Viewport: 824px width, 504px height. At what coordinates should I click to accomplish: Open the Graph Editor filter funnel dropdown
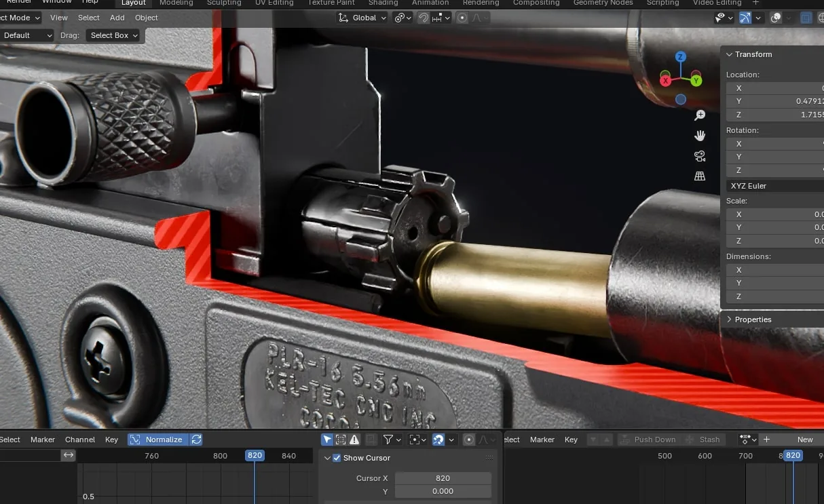393,440
